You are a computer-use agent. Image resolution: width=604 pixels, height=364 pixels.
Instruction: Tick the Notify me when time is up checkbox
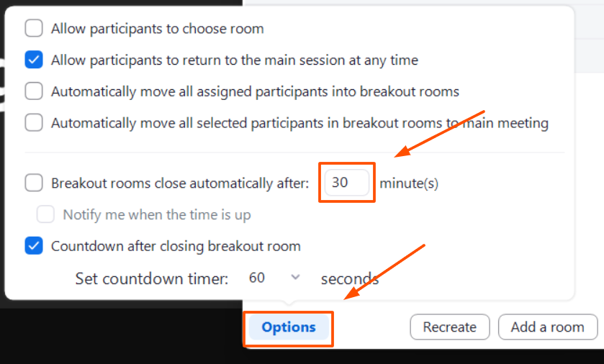46,214
